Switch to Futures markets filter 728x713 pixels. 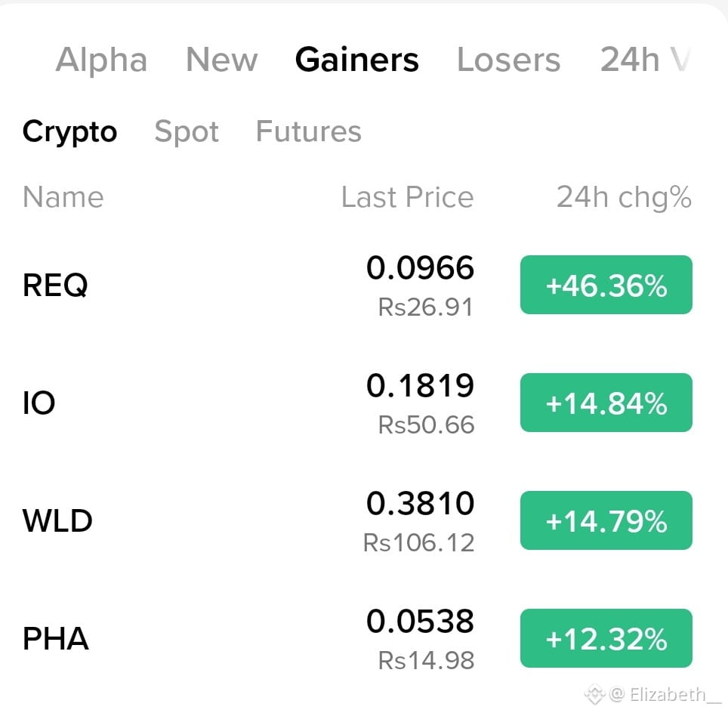pyautogui.click(x=309, y=131)
